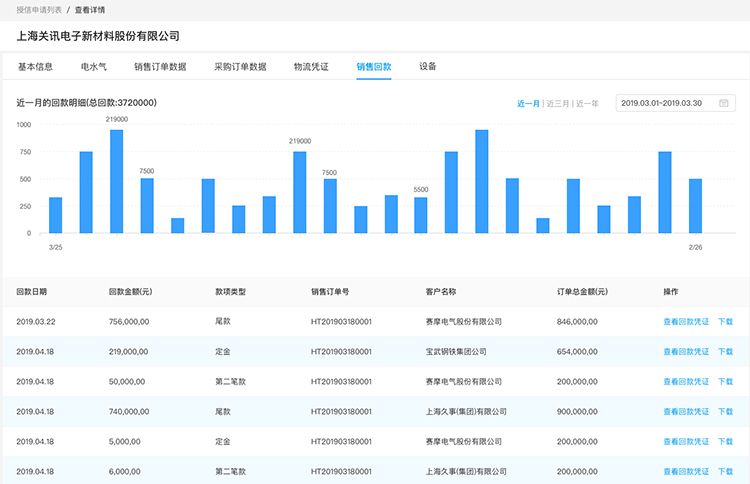Go to the 物流凭证 tab

click(x=311, y=67)
